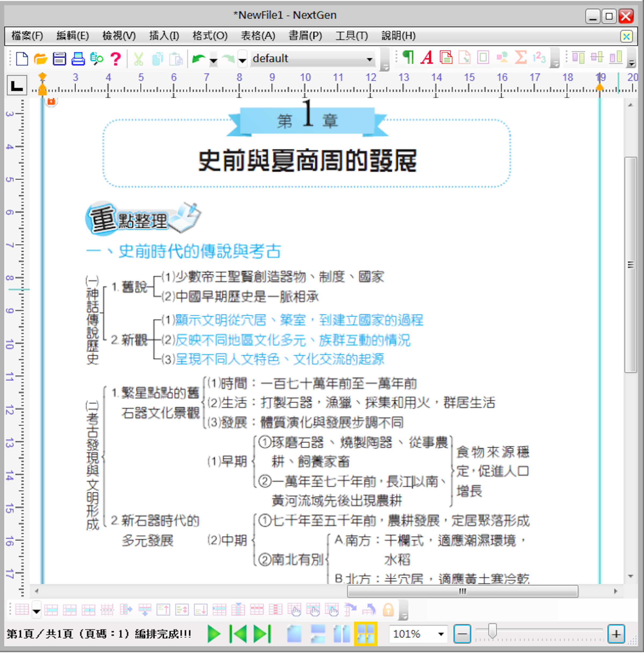Open the 格式(O) menu
644x653 pixels.
coord(210,35)
